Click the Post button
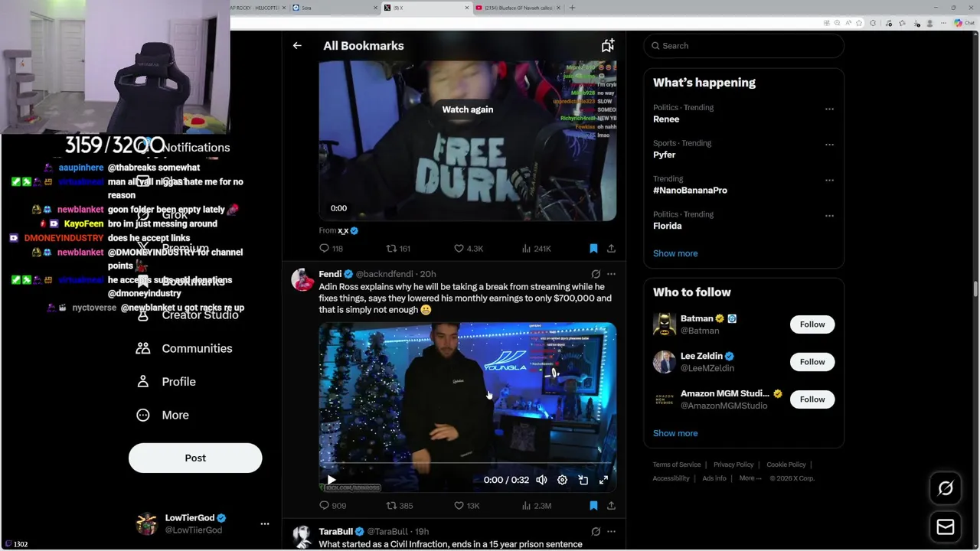Image resolution: width=980 pixels, height=551 pixels. (x=195, y=458)
